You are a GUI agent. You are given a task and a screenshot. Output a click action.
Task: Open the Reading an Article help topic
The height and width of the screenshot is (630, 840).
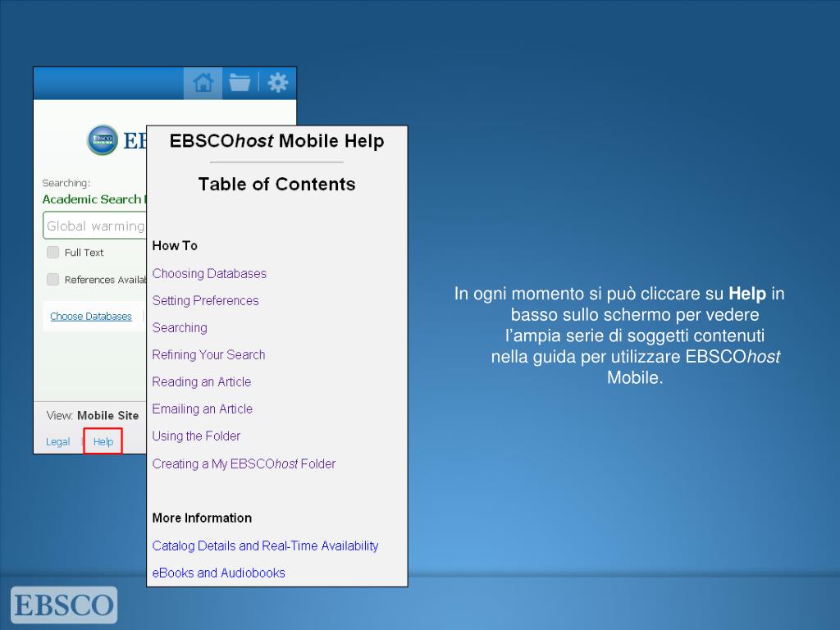coord(202,381)
